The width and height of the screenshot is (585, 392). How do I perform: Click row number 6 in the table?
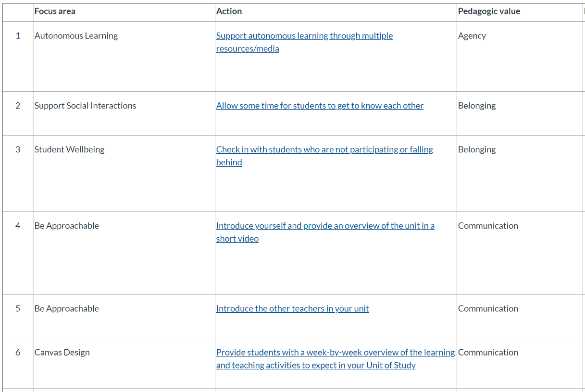pyautogui.click(x=18, y=352)
